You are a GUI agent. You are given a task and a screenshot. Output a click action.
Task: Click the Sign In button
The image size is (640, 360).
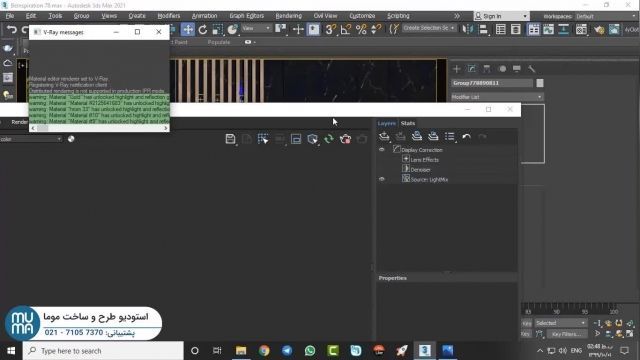pyautogui.click(x=501, y=16)
